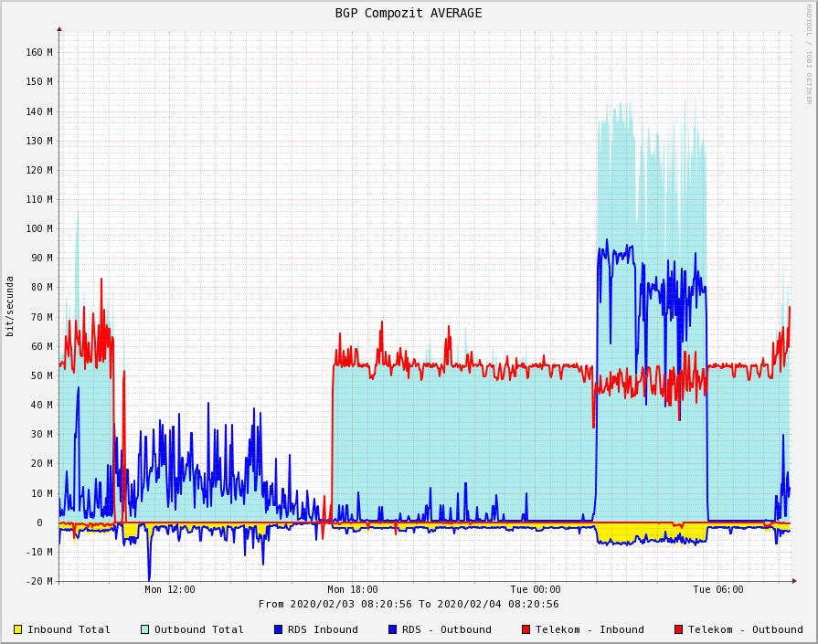This screenshot has width=818, height=644.
Task: Click the "160 M" y-axis label
Action: [39, 52]
